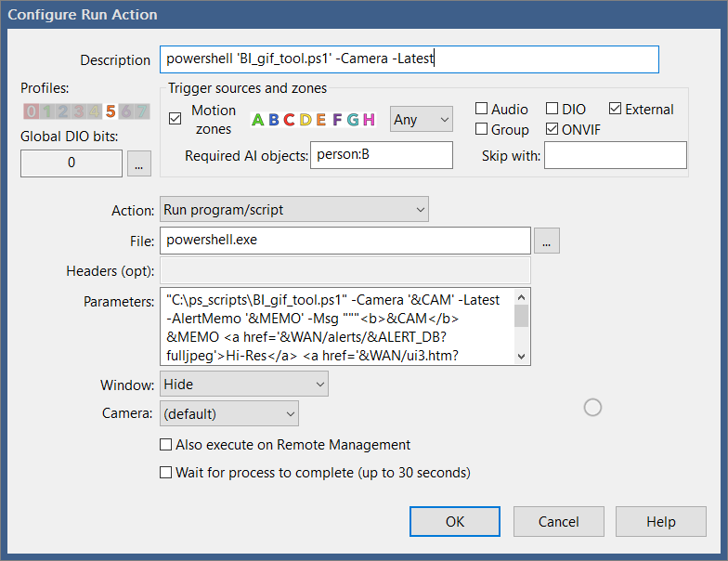Screen dimensions: 728x561
Task: Uncheck the Motion zones checkbox
Action: [175, 119]
